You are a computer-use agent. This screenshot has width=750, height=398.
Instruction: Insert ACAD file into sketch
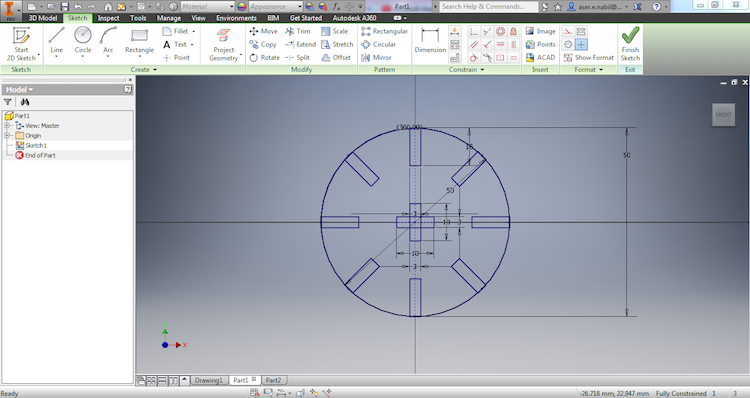pyautogui.click(x=540, y=57)
